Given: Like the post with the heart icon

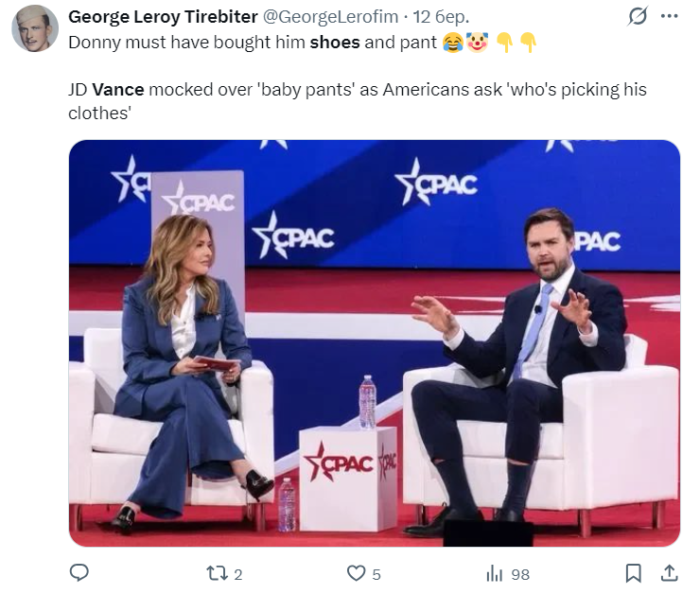Looking at the screenshot, I should [356, 573].
